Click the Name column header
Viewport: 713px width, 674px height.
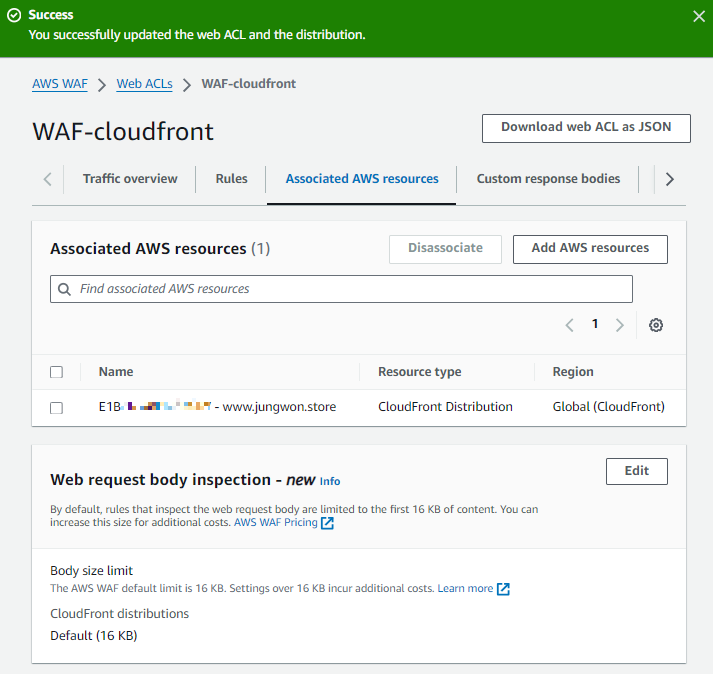coord(116,372)
